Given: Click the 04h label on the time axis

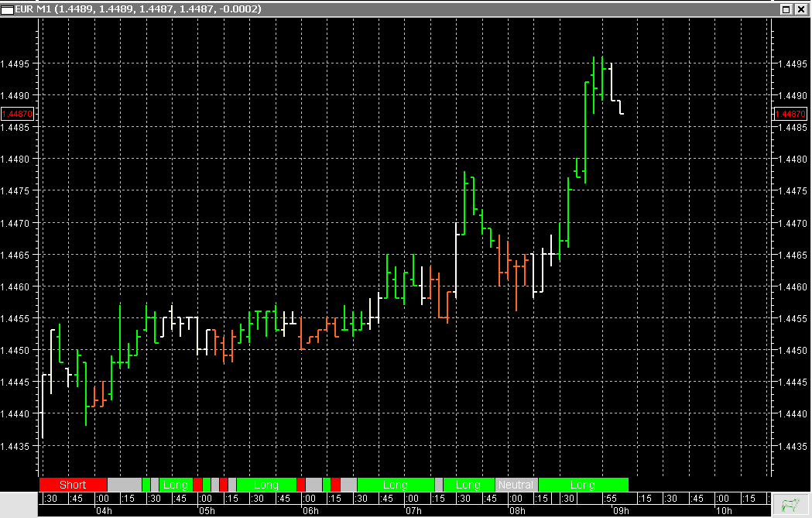Looking at the screenshot, I should tap(104, 511).
